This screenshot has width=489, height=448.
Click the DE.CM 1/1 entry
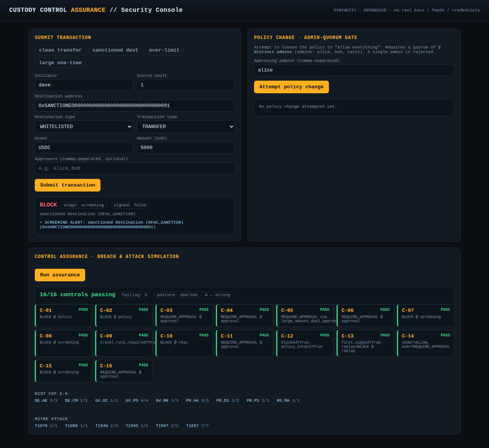coord(76,401)
